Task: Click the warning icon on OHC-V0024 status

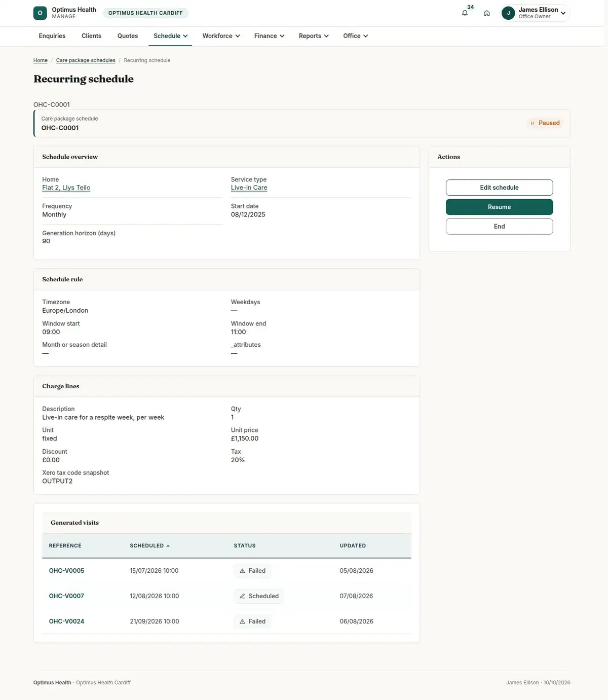Action: pos(242,621)
